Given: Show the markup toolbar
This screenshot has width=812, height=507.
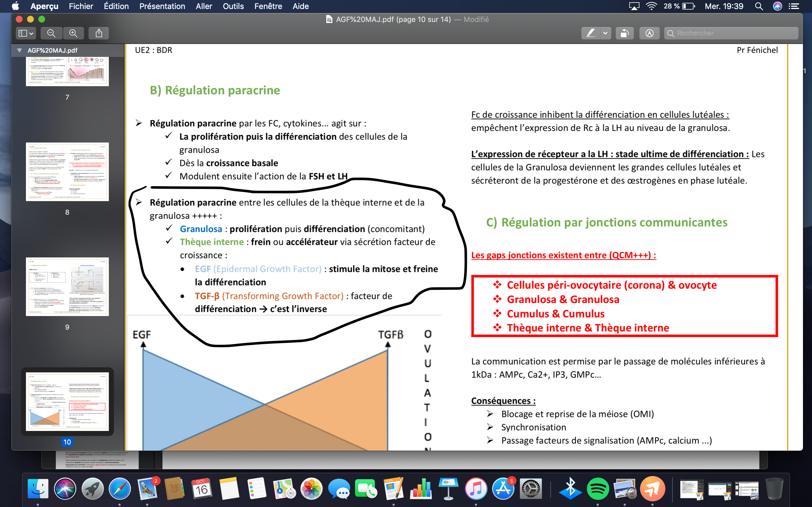Looking at the screenshot, I should click(649, 33).
